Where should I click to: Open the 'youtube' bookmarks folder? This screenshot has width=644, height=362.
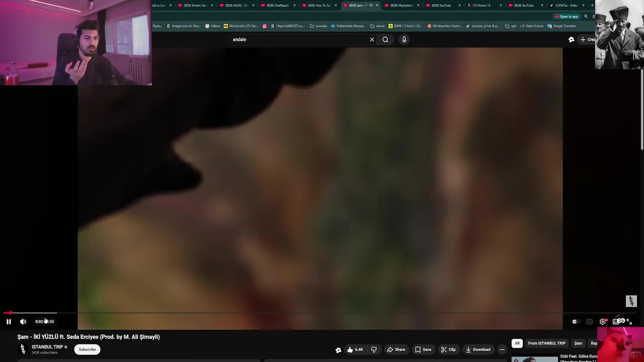(x=318, y=26)
